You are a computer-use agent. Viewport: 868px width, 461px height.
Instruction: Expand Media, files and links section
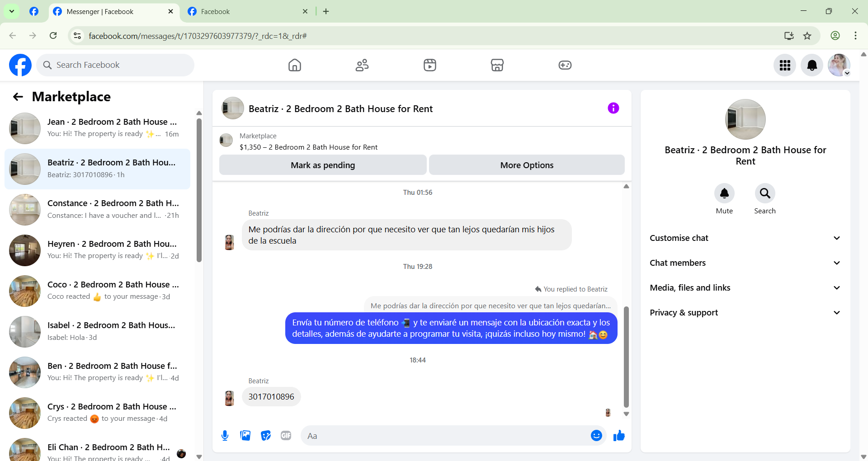(745, 288)
